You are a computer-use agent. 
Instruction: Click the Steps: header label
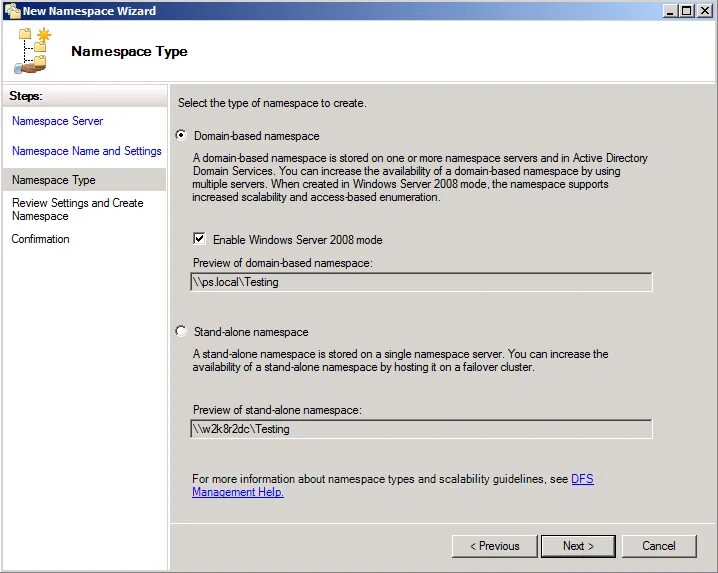pos(26,96)
